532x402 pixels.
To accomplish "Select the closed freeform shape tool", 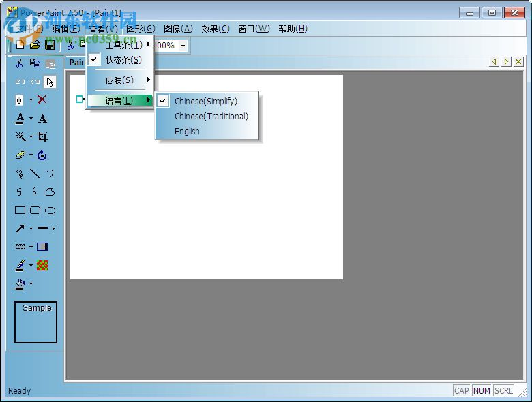I will 50,192.
